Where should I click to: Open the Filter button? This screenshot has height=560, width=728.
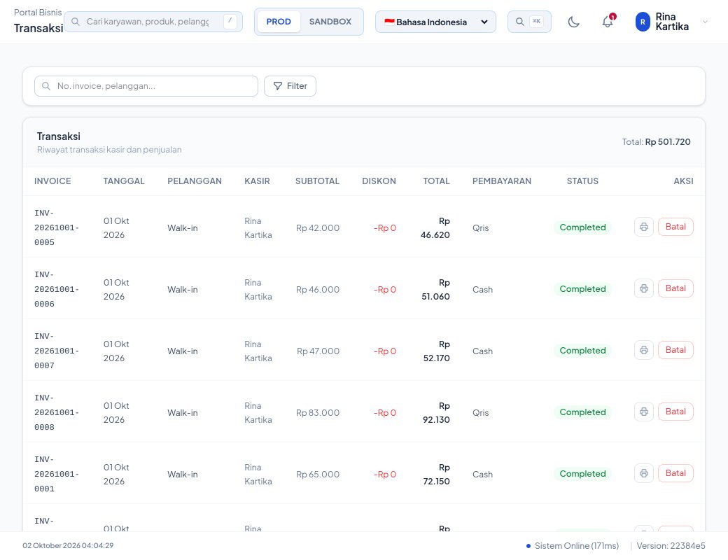click(x=290, y=86)
